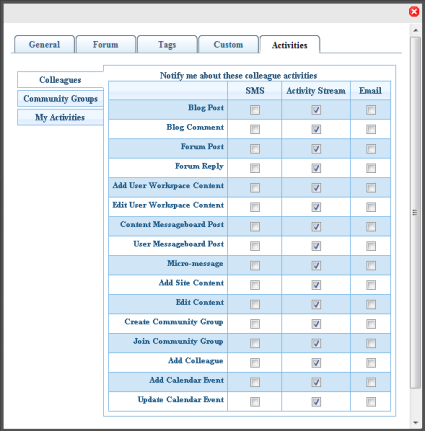This screenshot has height=431, width=425.
Task: Uncheck Activity Stream for User Messageboard Post
Action: (316, 246)
